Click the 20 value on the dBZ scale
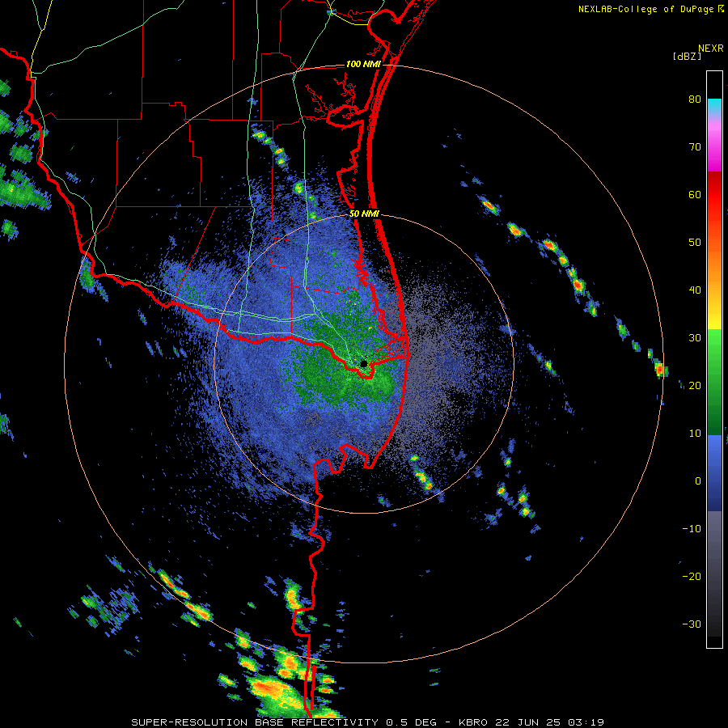The width and height of the screenshot is (728, 728). 695,386
